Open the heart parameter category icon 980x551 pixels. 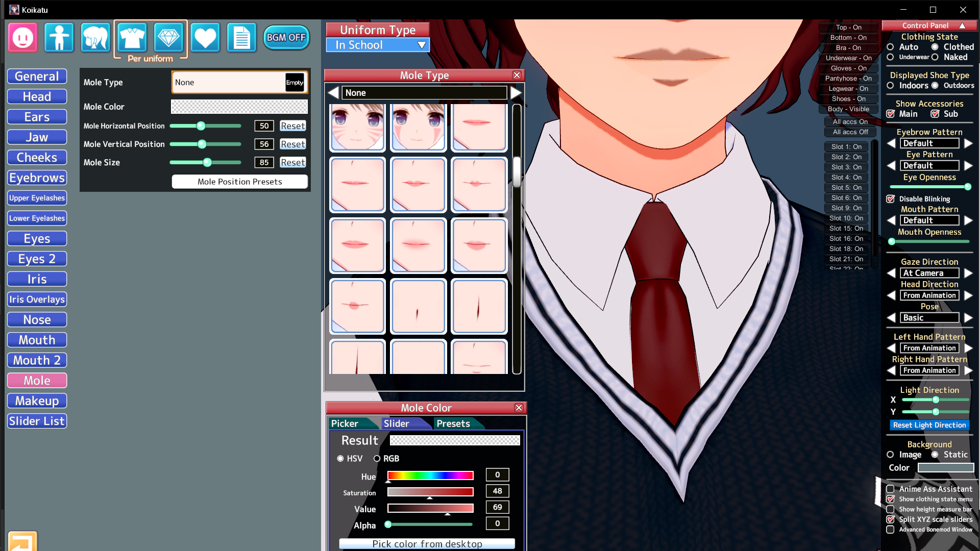coord(205,37)
